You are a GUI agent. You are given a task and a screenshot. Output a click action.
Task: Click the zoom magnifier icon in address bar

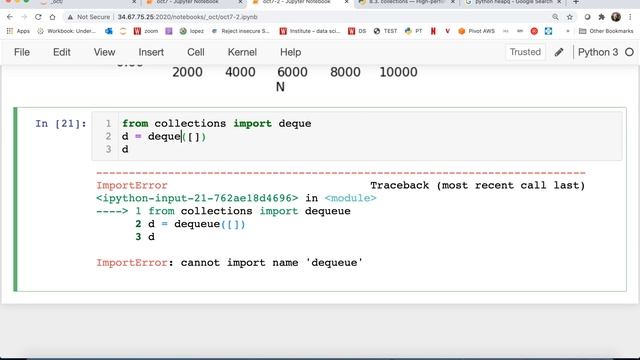click(x=555, y=17)
